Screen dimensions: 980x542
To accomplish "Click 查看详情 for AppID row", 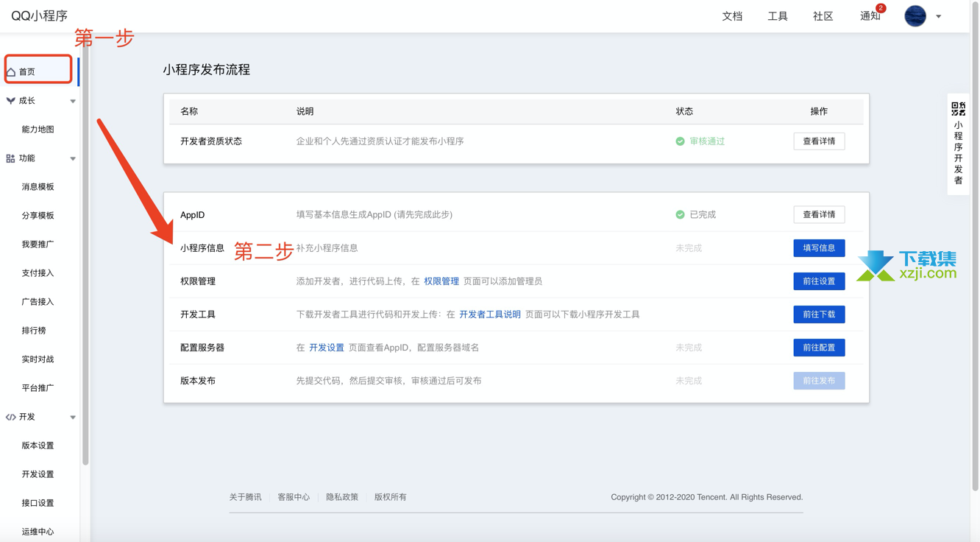I will pyautogui.click(x=819, y=215).
